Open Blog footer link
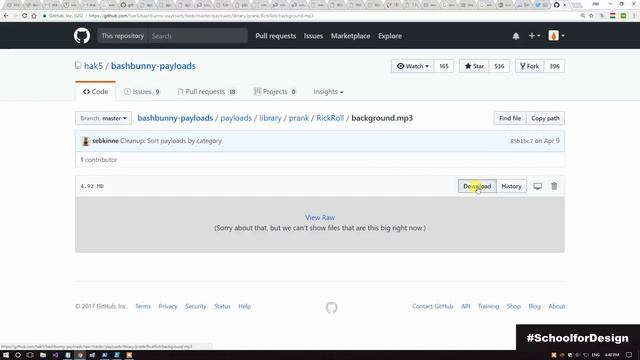The image size is (640, 360). tap(534, 306)
